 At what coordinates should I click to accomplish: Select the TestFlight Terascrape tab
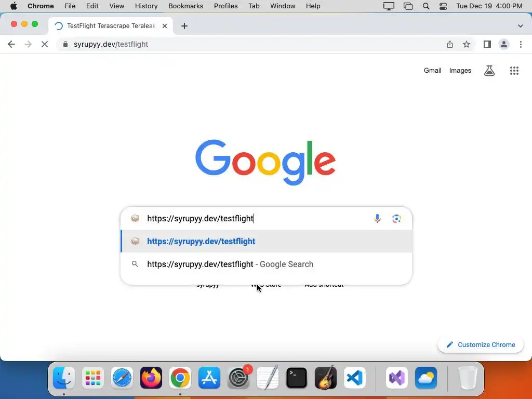click(x=111, y=26)
